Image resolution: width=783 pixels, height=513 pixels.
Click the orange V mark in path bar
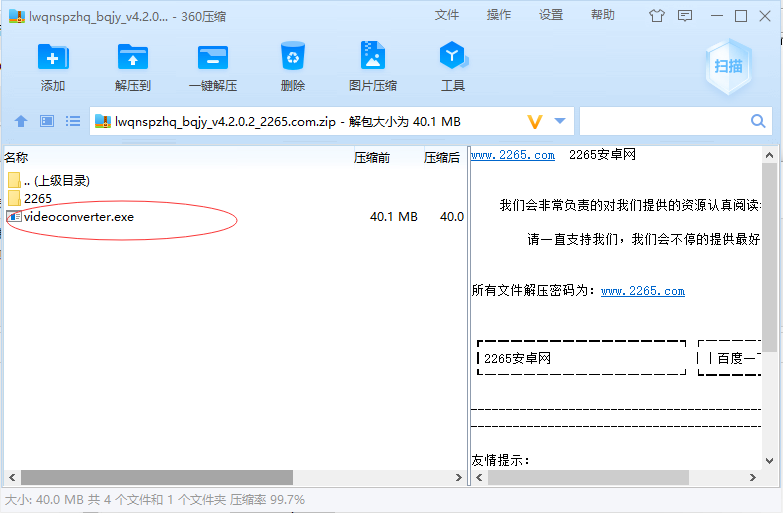tap(535, 121)
